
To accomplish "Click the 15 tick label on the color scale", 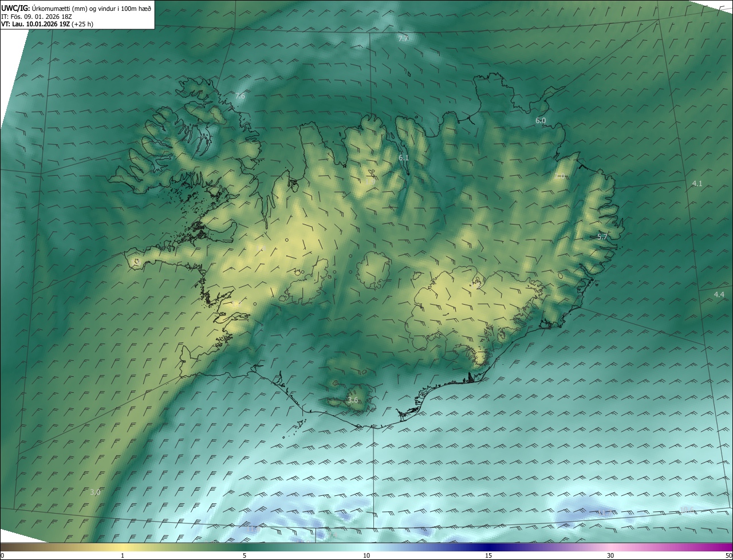I will (x=488, y=556).
